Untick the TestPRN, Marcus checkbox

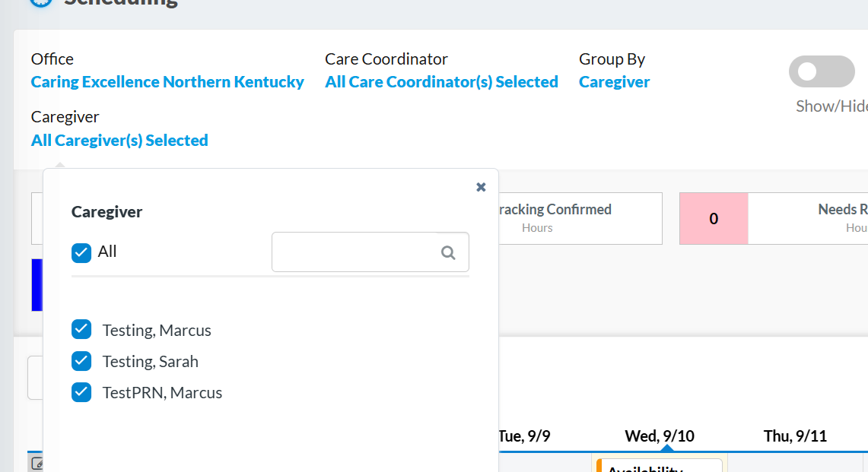coord(81,392)
